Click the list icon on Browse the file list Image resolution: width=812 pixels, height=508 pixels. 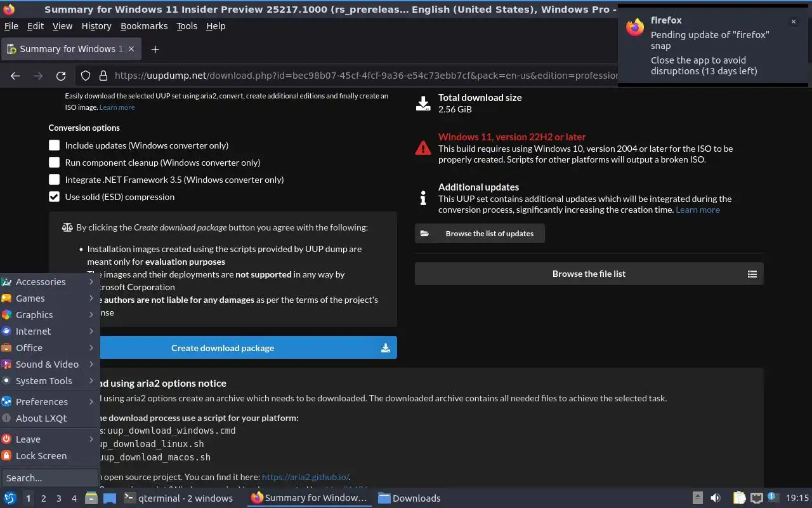point(752,274)
